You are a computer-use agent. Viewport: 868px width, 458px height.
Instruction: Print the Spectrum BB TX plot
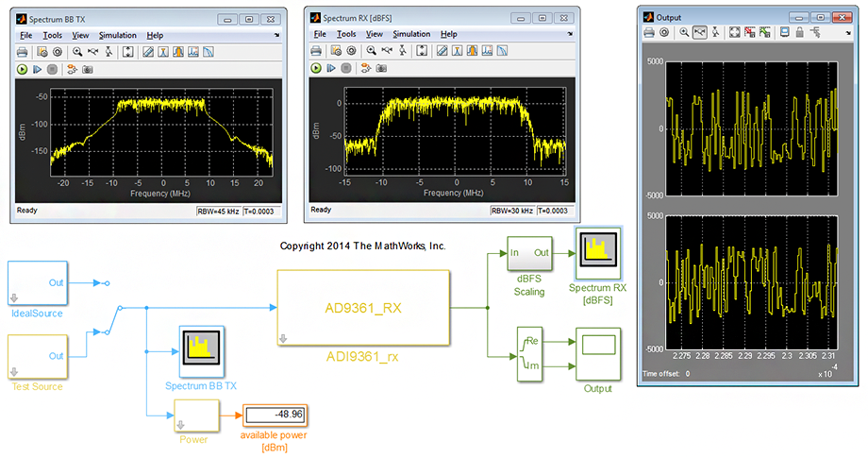22,52
